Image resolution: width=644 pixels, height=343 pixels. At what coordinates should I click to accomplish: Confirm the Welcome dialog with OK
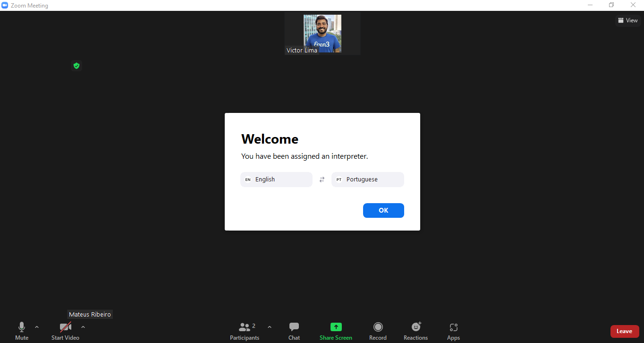(x=383, y=210)
